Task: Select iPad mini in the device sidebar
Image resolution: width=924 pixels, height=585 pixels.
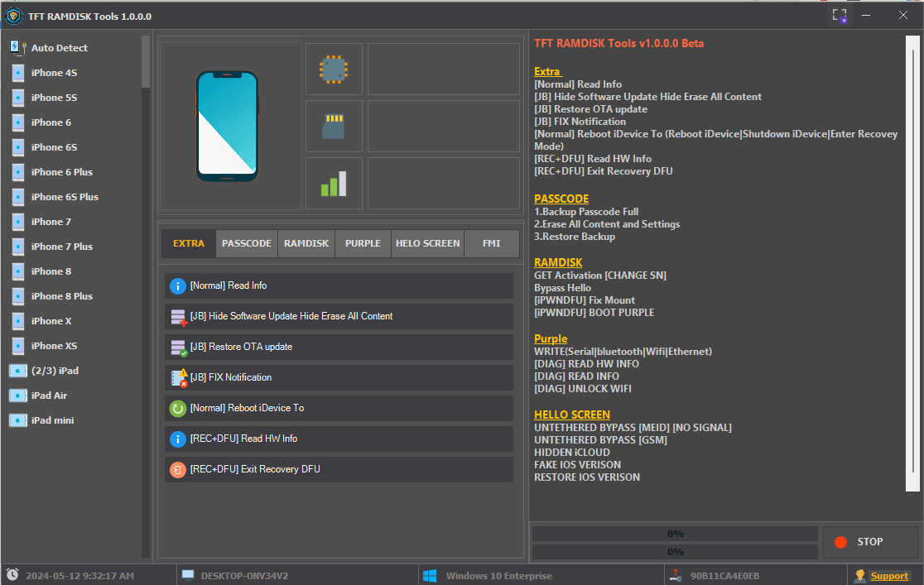Action: [51, 420]
